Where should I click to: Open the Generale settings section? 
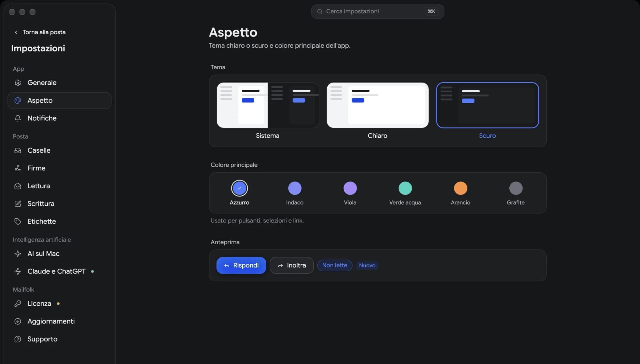[60, 83]
